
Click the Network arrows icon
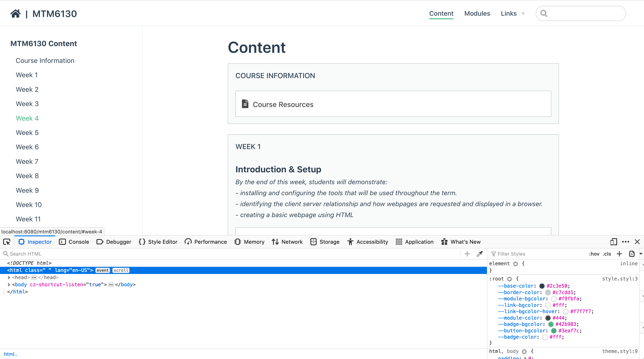pos(275,242)
